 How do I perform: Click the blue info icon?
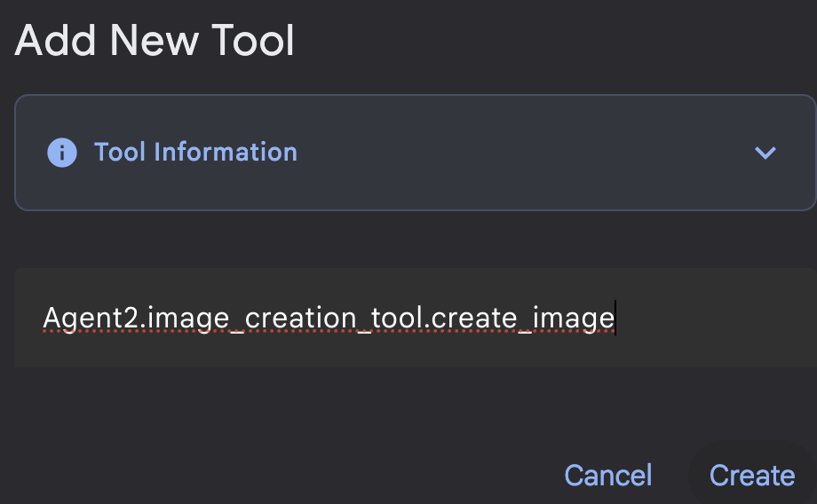click(x=62, y=153)
